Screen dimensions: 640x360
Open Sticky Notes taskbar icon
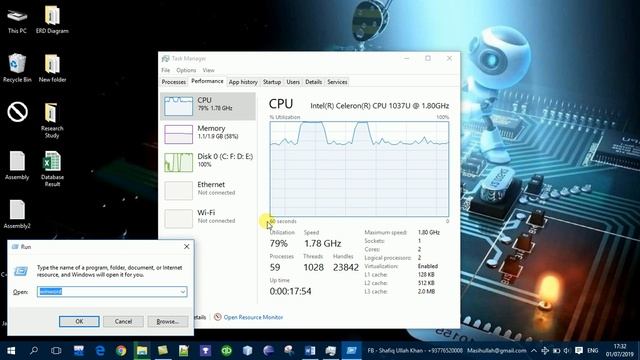(x=163, y=351)
